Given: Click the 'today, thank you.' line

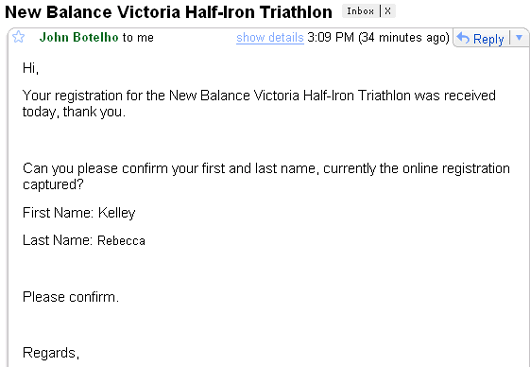Looking at the screenshot, I should (x=74, y=112).
